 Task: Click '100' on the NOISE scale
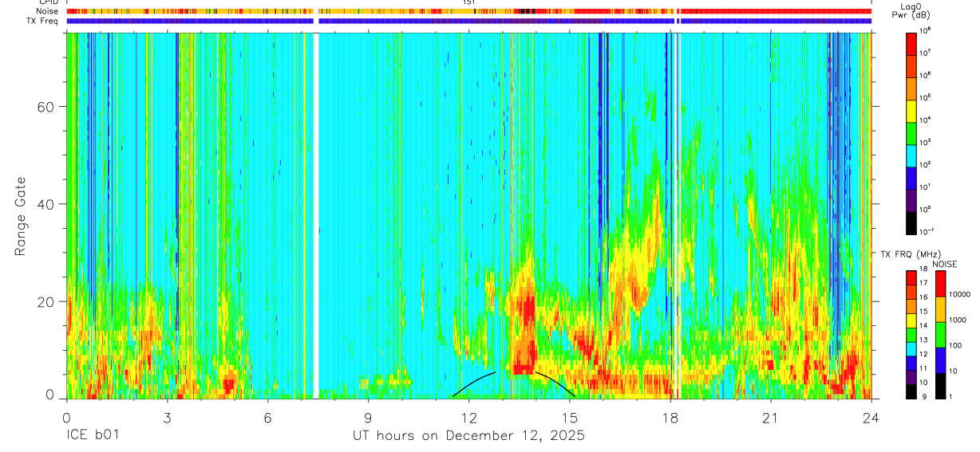pyautogui.click(x=957, y=346)
